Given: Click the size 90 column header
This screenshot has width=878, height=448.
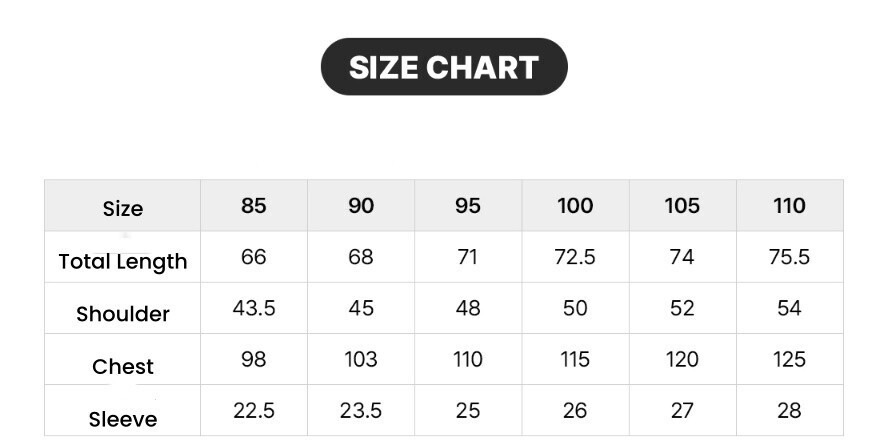Looking at the screenshot, I should [x=361, y=206].
